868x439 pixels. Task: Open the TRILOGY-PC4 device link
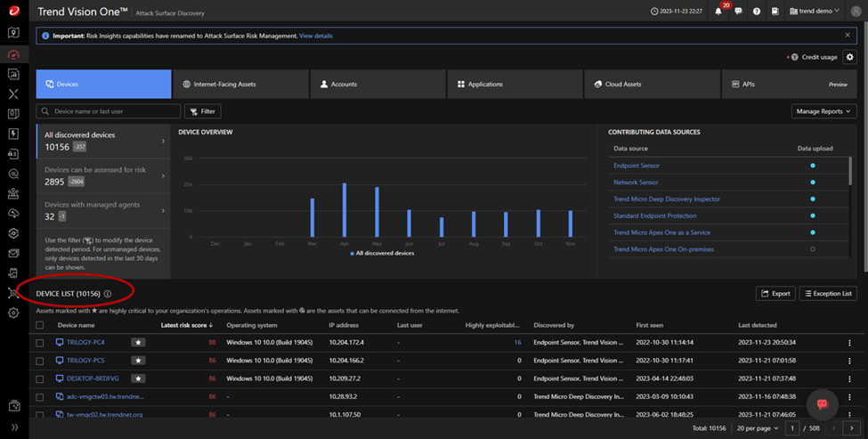click(85, 343)
